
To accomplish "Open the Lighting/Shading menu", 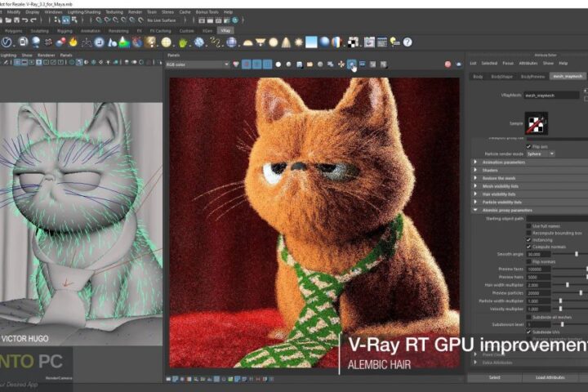I will [x=84, y=12].
